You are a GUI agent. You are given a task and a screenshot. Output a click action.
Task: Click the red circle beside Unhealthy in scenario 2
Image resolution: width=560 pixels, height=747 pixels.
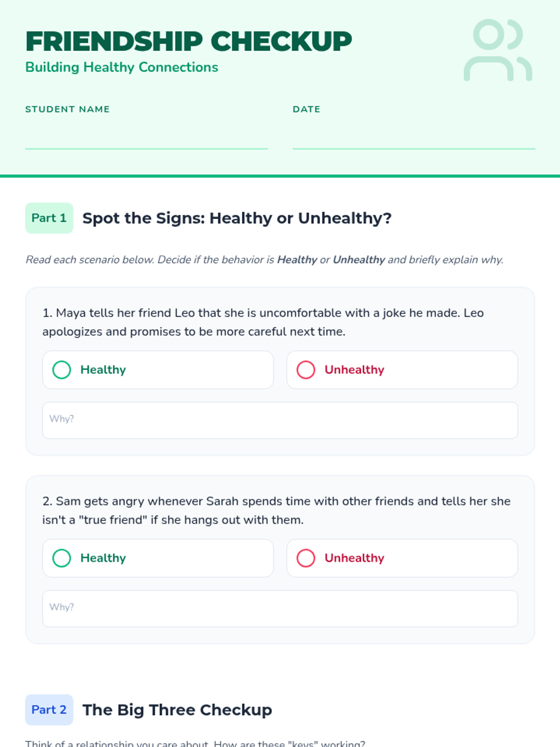click(306, 558)
